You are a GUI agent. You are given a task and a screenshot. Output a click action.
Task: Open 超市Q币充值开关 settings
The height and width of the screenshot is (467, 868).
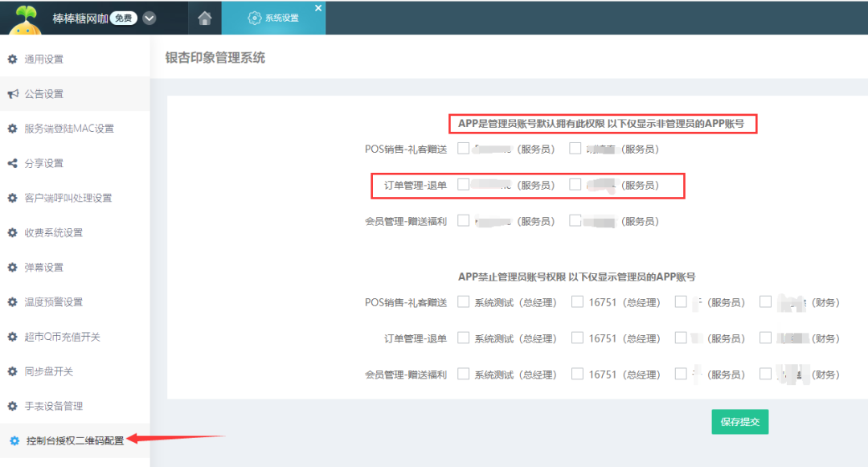tap(62, 338)
